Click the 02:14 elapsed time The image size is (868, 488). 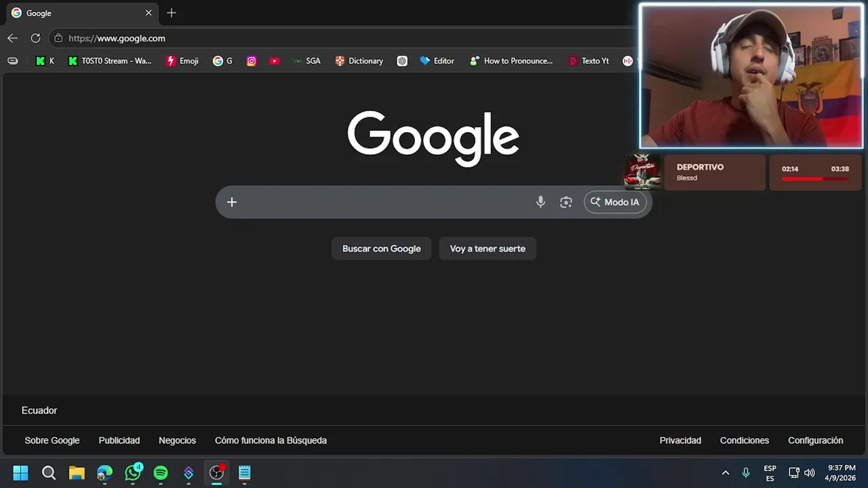tap(790, 169)
